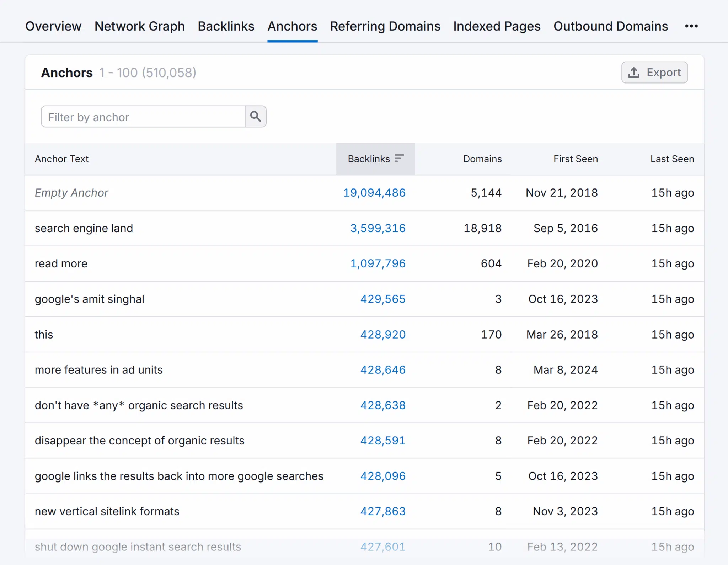The height and width of the screenshot is (565, 728).
Task: Open the Referring Domains tab
Action: (385, 26)
